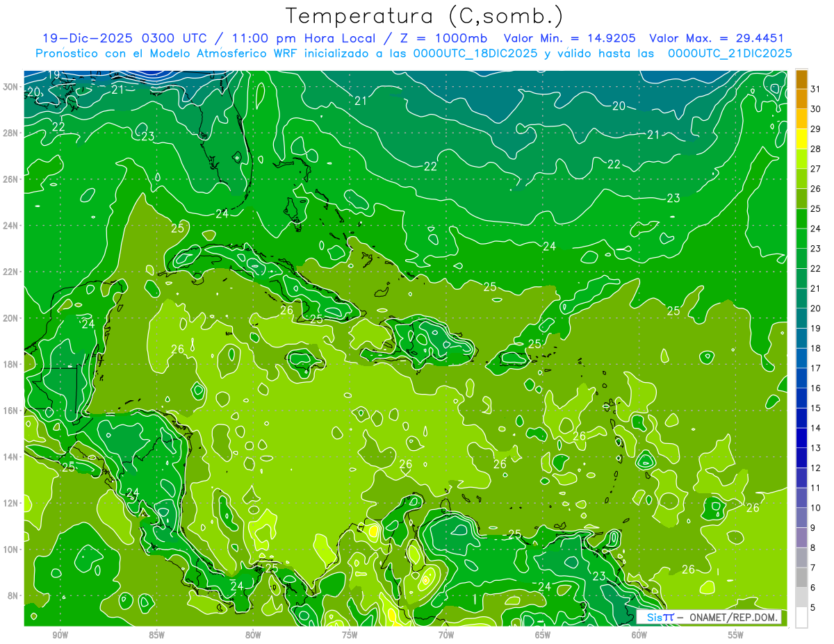The image size is (834, 644).
Task: Pick the dark blue swatch between 13 and 14
Action: [x=801, y=438]
